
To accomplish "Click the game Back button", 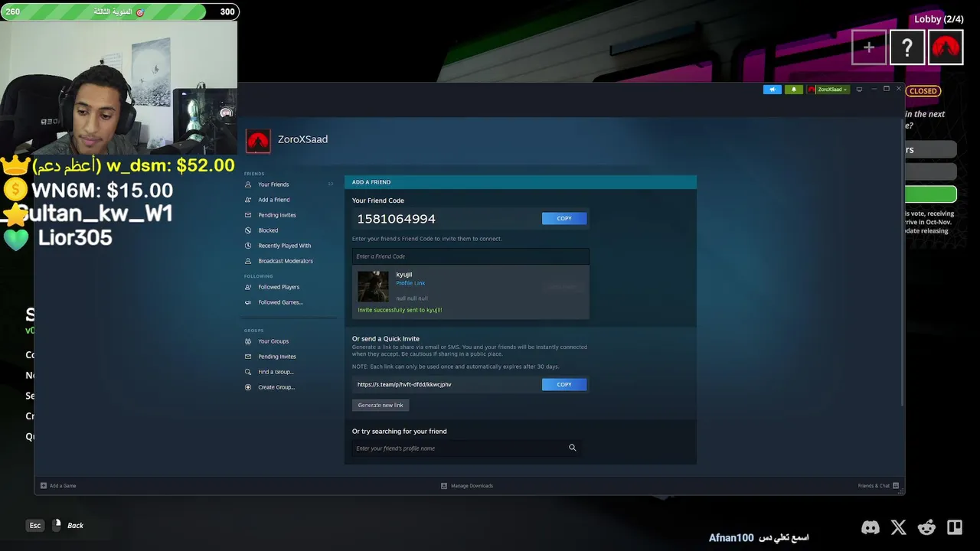I will pyautogui.click(x=75, y=526).
